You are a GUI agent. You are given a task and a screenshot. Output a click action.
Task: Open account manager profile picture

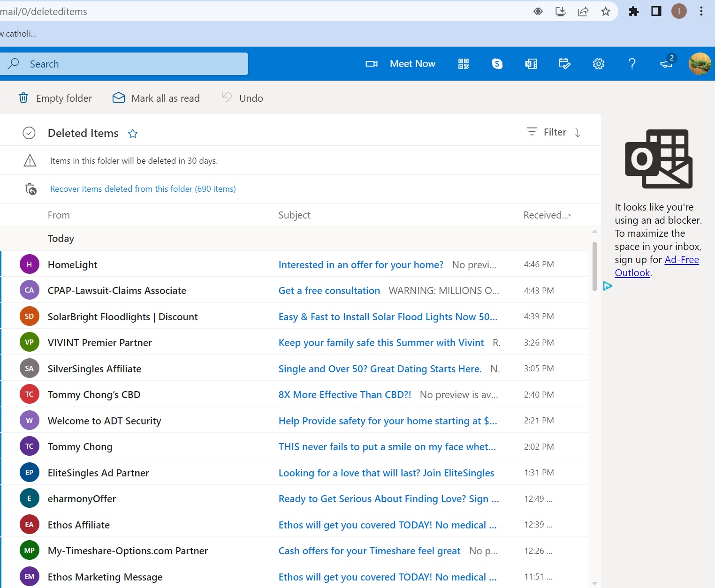tap(700, 64)
